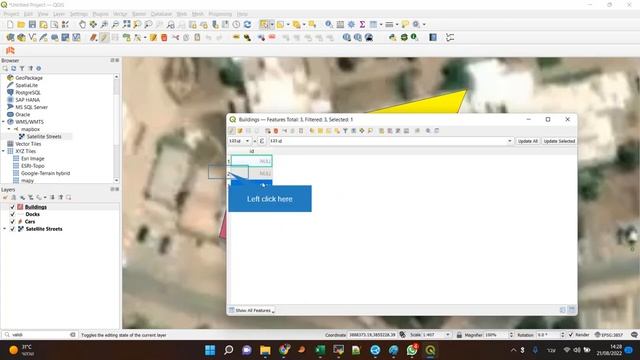Toggle the scale lock icon in the status bar

pos(459,335)
